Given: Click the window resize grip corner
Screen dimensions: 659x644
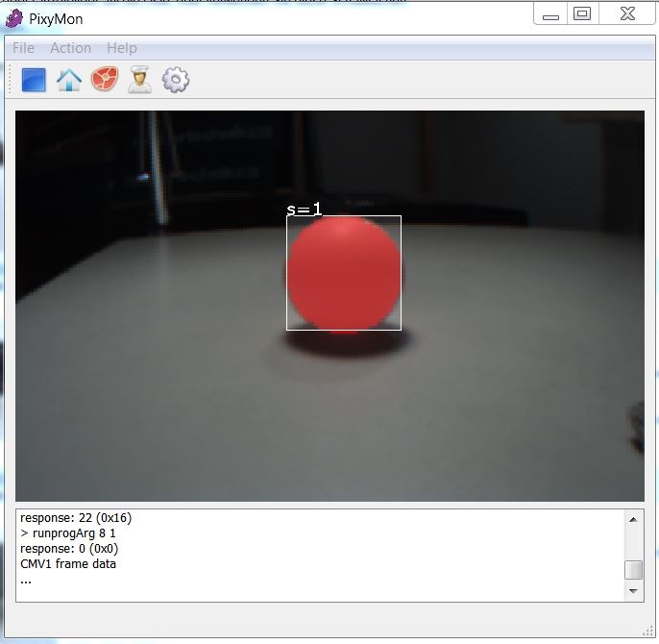Looking at the screenshot, I should coord(647,631).
